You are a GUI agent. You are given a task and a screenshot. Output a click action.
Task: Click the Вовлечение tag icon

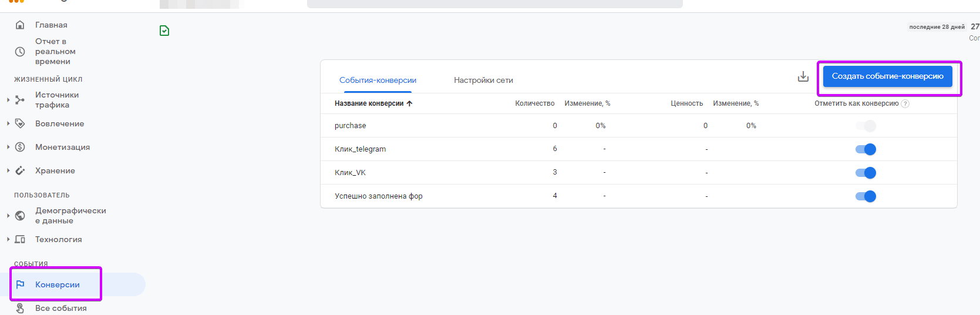tap(20, 123)
